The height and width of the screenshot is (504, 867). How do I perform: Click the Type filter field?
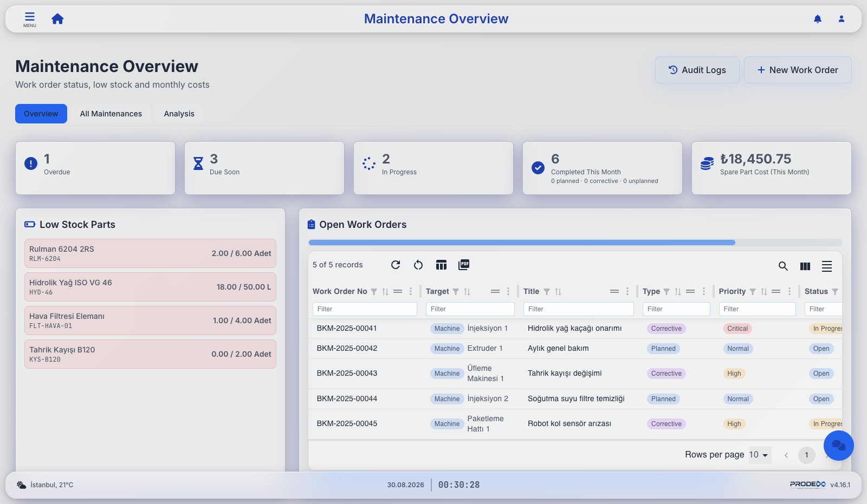point(676,309)
